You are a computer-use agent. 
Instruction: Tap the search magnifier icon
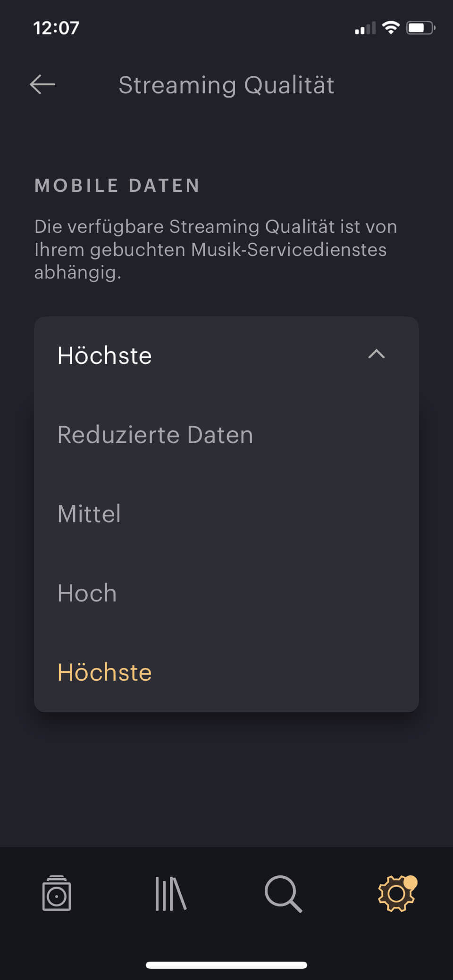(283, 893)
